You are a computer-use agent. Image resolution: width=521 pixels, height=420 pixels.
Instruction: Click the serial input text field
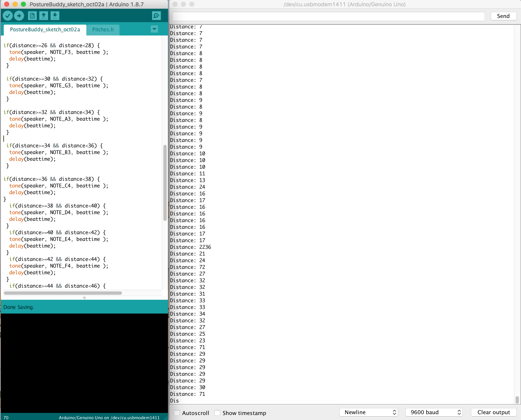click(x=328, y=16)
